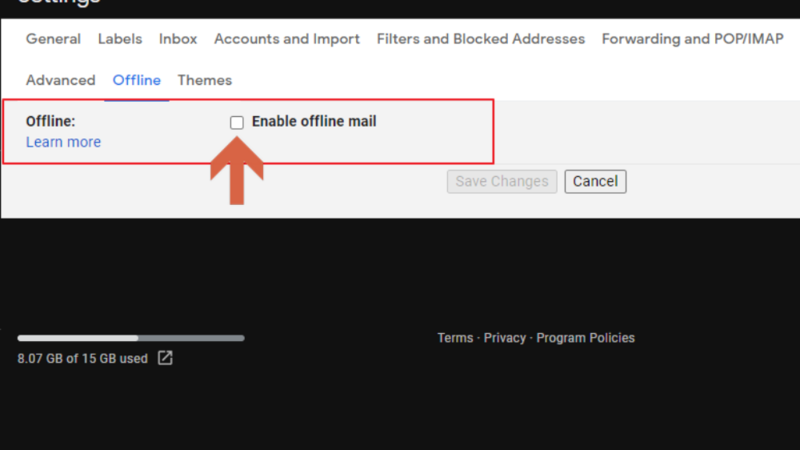Follow the Learn more link
This screenshot has height=450, width=800.
coord(63,142)
